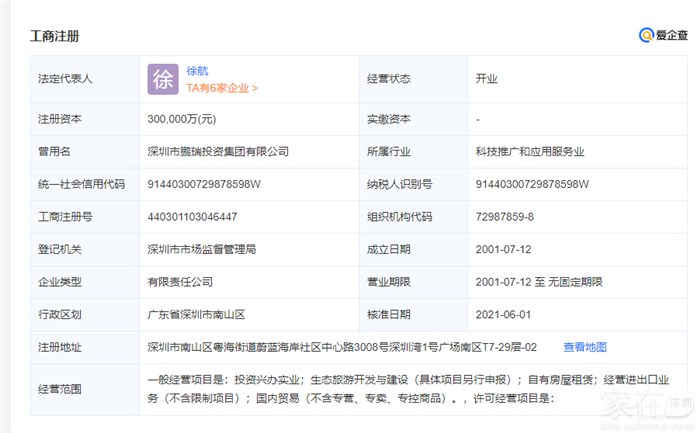Viewport: 700px width, 433px height.
Task: Click the 纳税人识别号 number value
Action: 532,184
